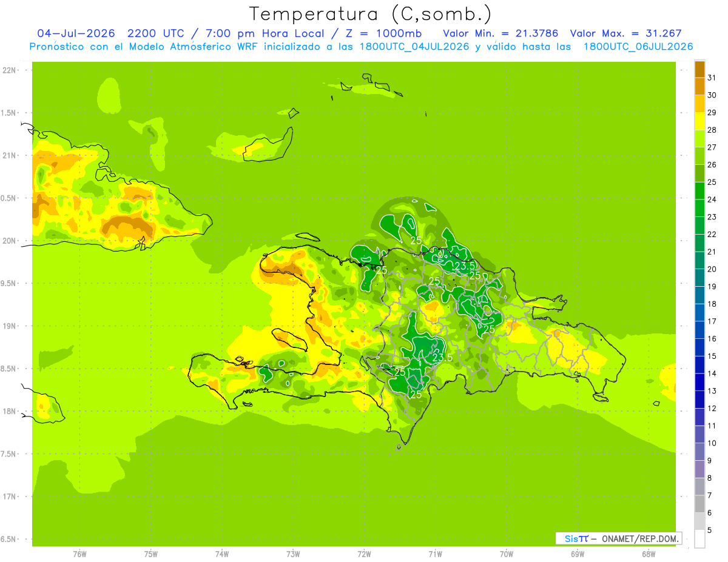728x562 pixels.
Task: Pick the blue legend swatch between 12 and 13
Action: pyautogui.click(x=699, y=400)
